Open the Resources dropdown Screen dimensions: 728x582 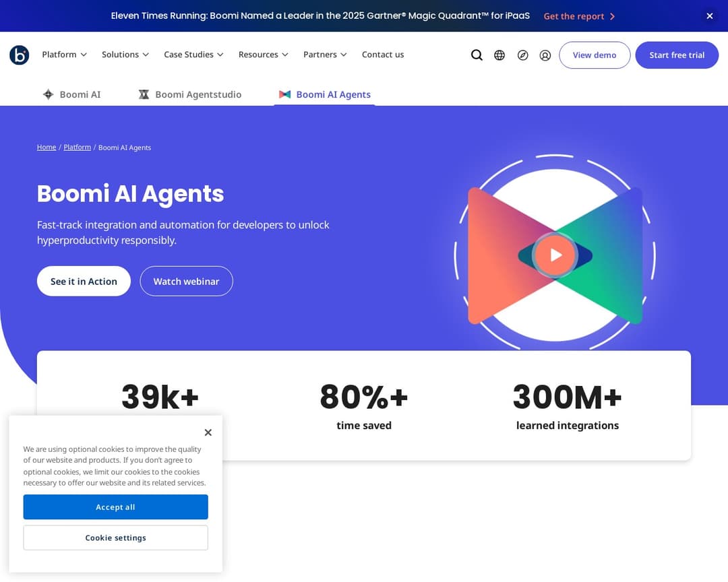pos(263,55)
